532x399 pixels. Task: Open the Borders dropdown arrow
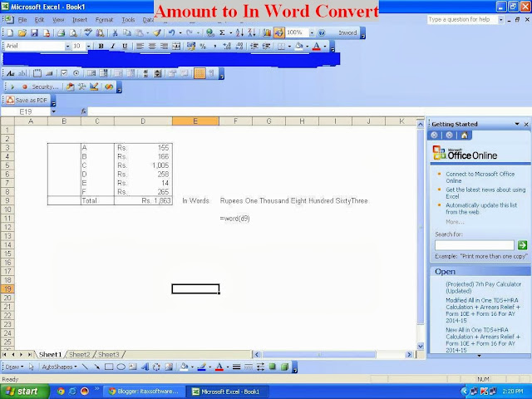click(x=289, y=47)
